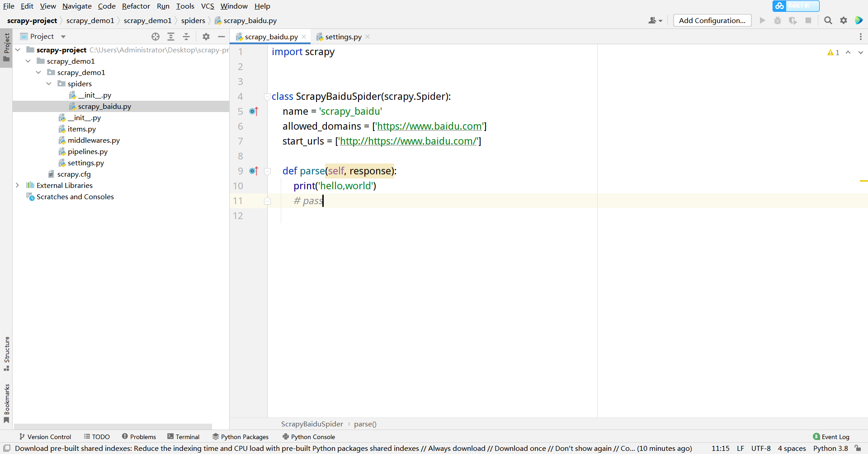
Task: Open IDE settings gear in toolbar
Action: pyautogui.click(x=844, y=20)
